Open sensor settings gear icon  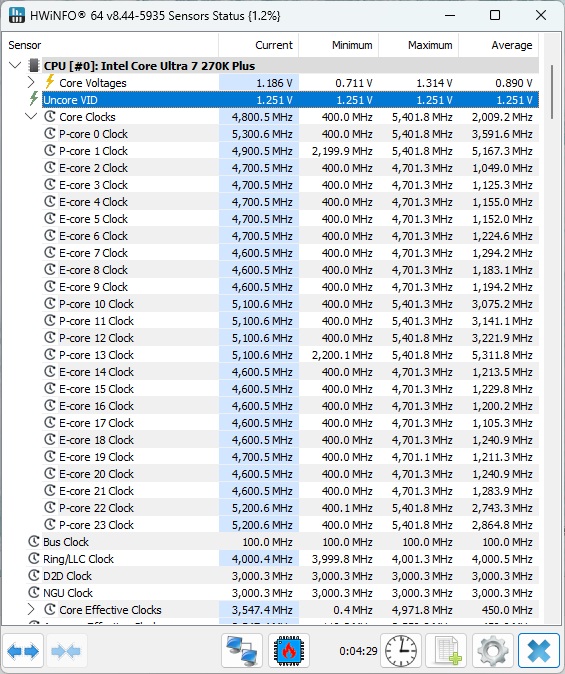click(493, 652)
